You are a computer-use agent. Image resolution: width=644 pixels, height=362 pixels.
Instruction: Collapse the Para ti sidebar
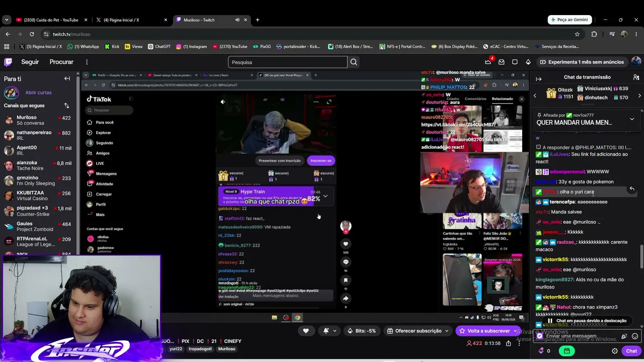click(67, 78)
